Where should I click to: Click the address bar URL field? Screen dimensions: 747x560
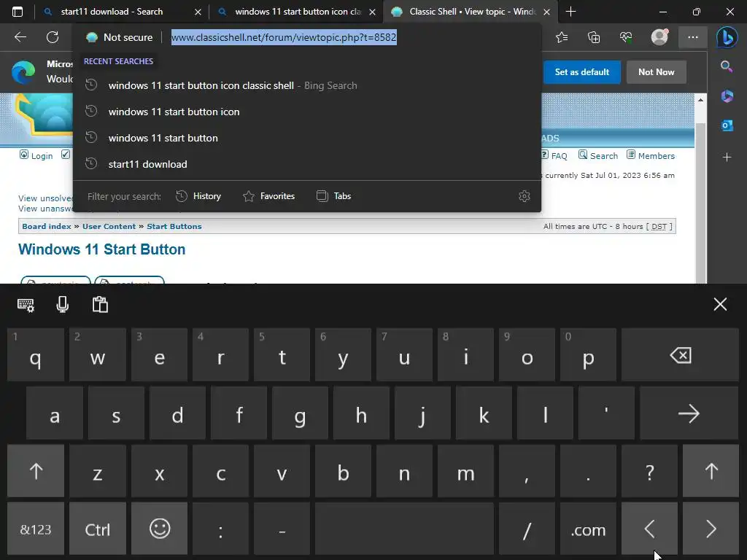click(x=284, y=37)
